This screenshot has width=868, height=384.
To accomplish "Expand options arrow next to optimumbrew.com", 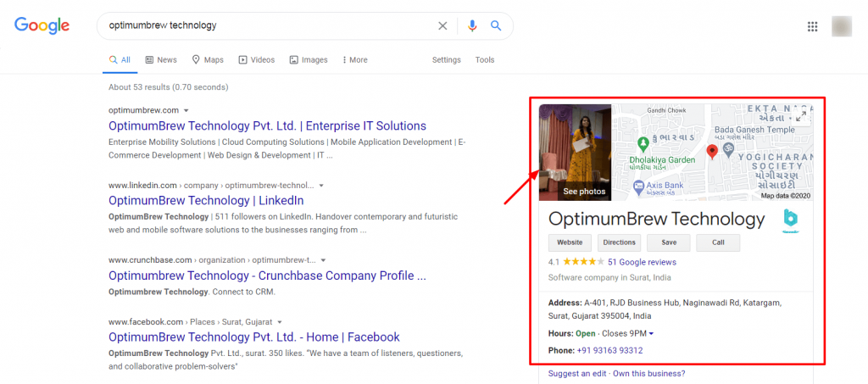I will pyautogui.click(x=186, y=110).
